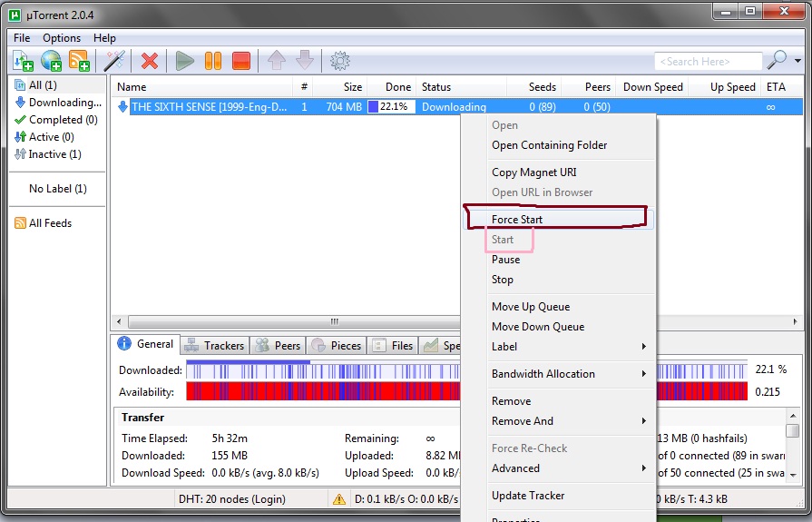Switch to the Peers tab
This screenshot has height=522, width=812.
(x=279, y=345)
